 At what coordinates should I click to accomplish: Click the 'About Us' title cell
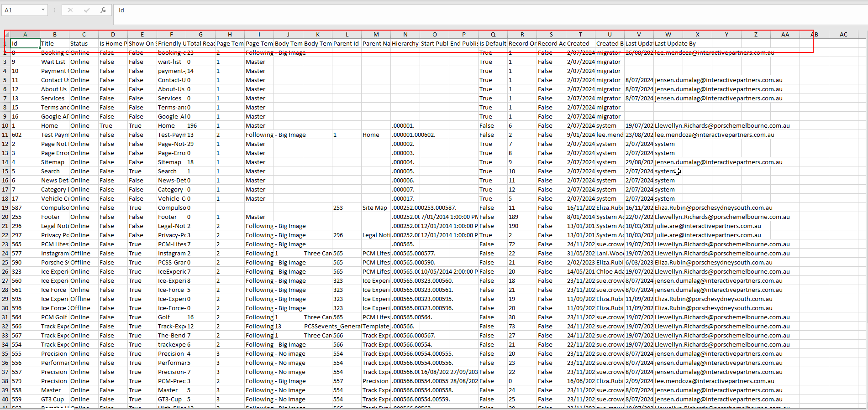tap(54, 89)
